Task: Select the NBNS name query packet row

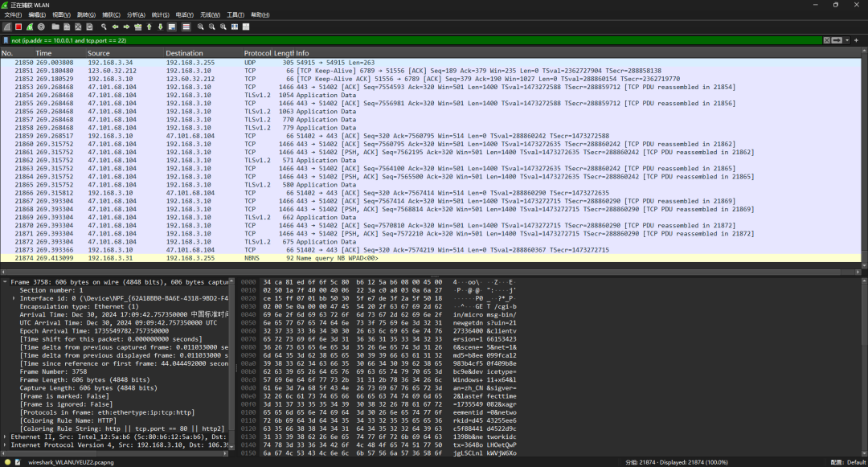Action: click(321, 257)
